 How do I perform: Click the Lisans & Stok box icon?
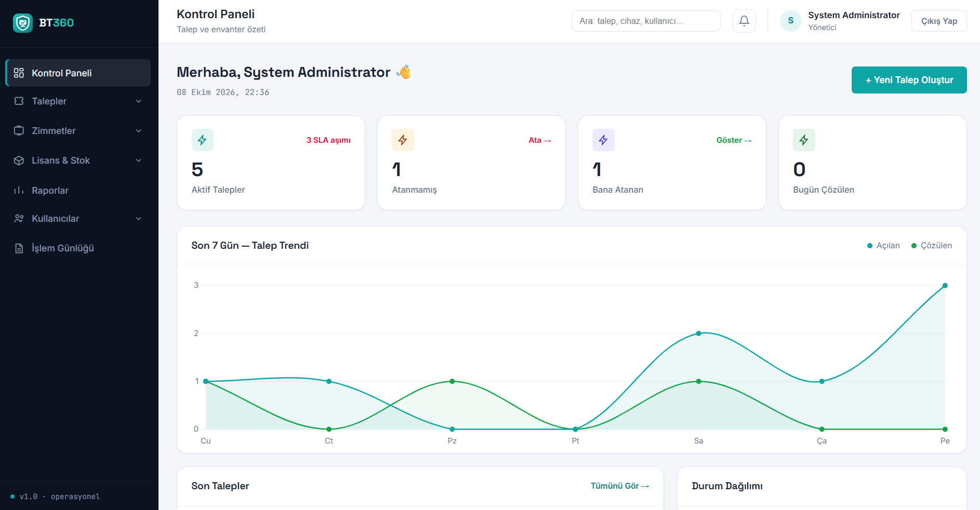19,160
